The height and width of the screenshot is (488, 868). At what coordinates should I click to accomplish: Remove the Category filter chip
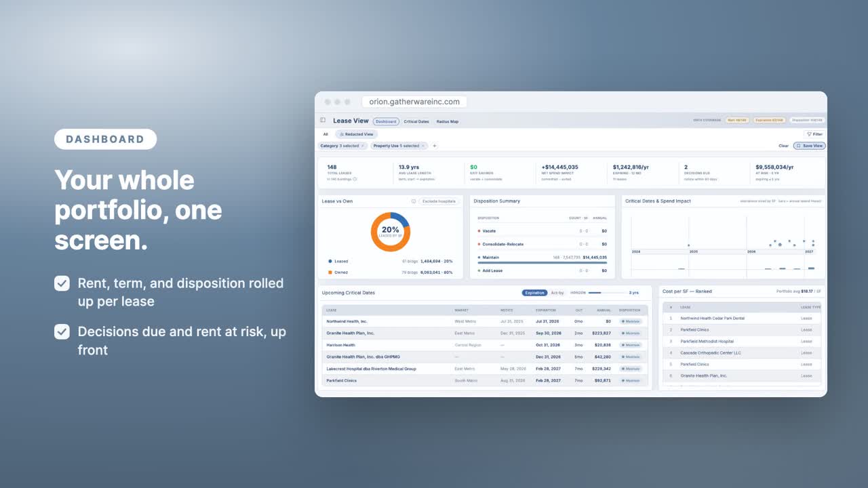click(x=362, y=146)
